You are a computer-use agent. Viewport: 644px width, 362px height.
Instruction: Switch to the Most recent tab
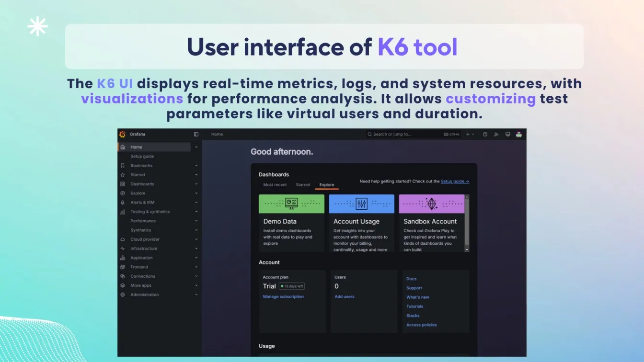coord(275,185)
